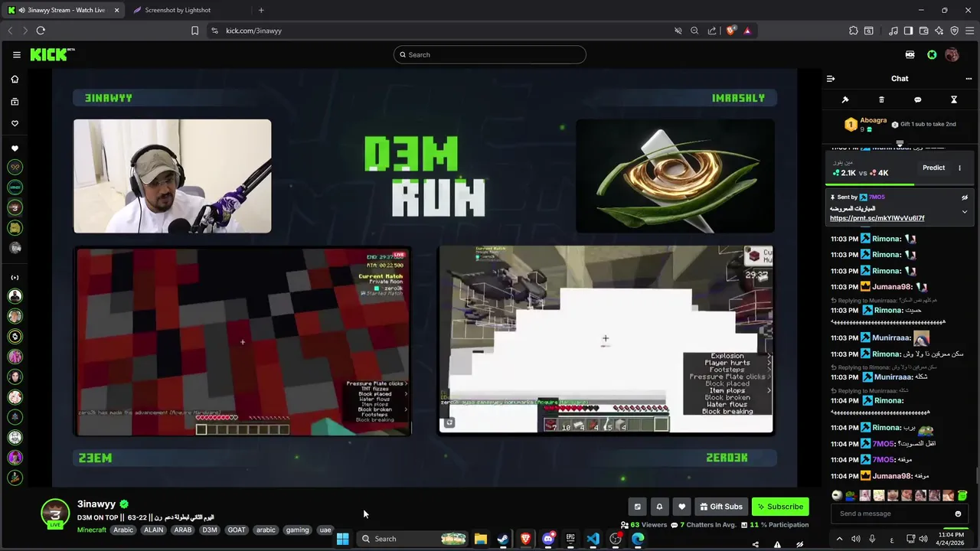Click Aboagra top gifter entry

pyautogui.click(x=865, y=124)
